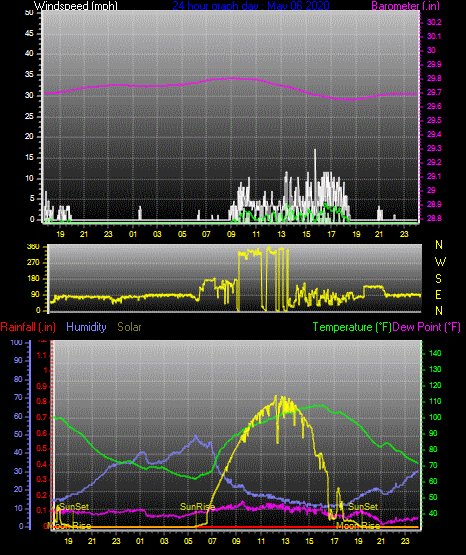Select the 'Solar' legend label

pos(130,327)
